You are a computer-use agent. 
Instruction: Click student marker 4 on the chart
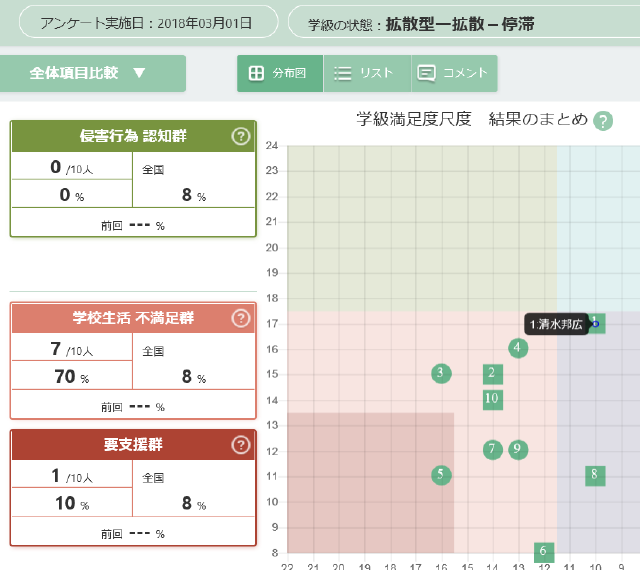click(518, 348)
